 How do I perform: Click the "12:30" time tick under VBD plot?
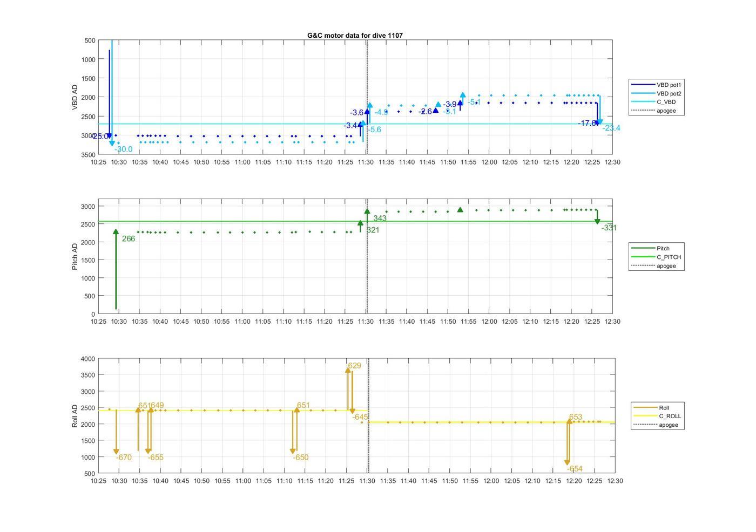tap(612, 162)
